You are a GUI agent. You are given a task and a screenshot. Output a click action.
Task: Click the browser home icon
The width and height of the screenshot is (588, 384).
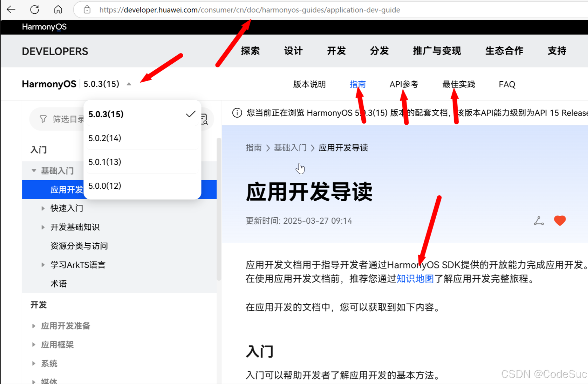pos(58,9)
